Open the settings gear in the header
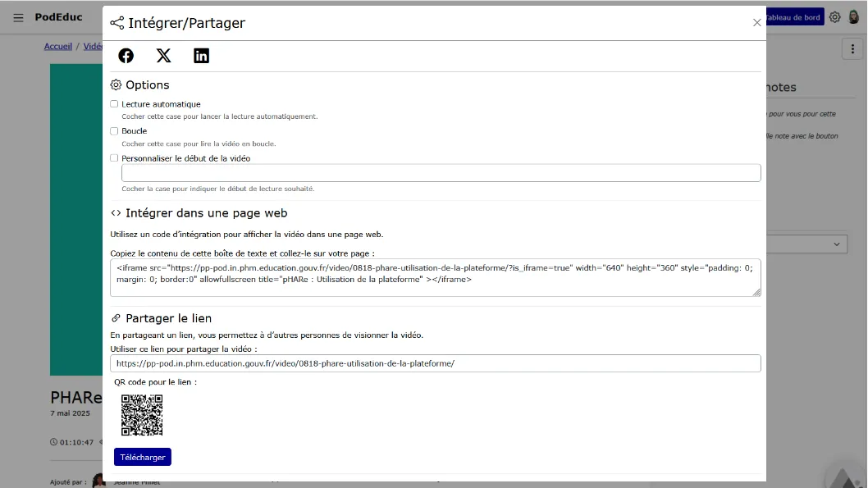 click(835, 17)
